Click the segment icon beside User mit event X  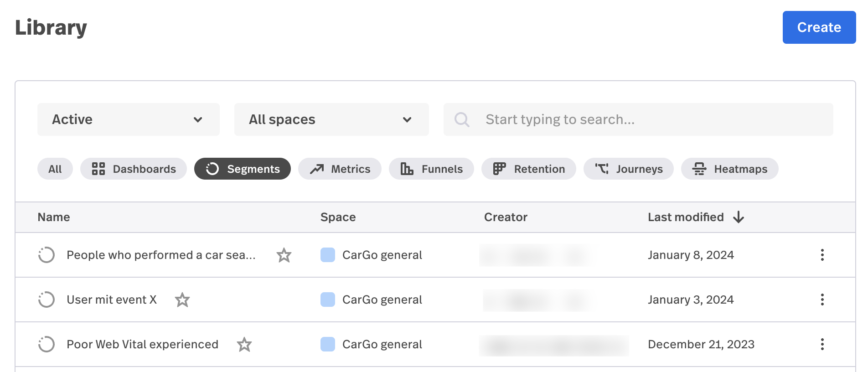click(46, 300)
